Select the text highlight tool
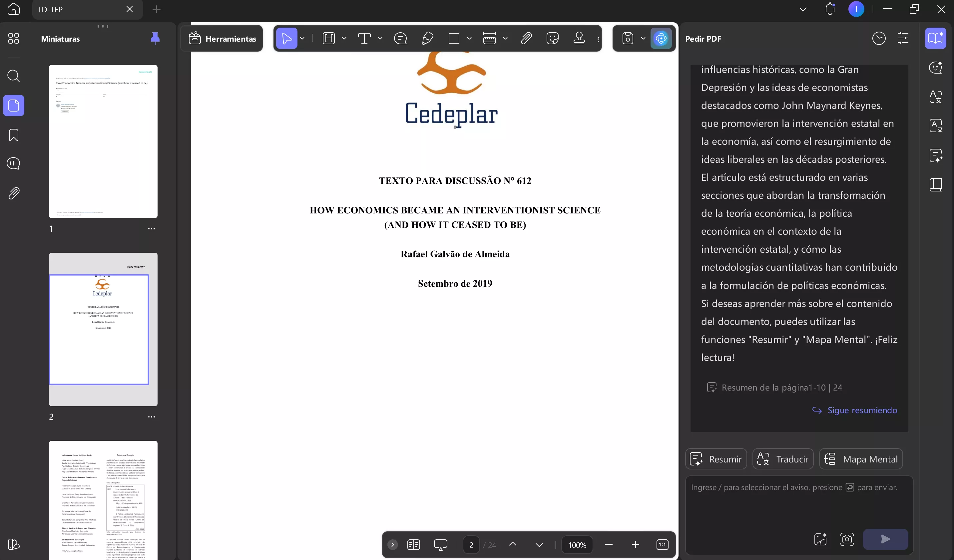The height and width of the screenshot is (560, 954). point(328,38)
